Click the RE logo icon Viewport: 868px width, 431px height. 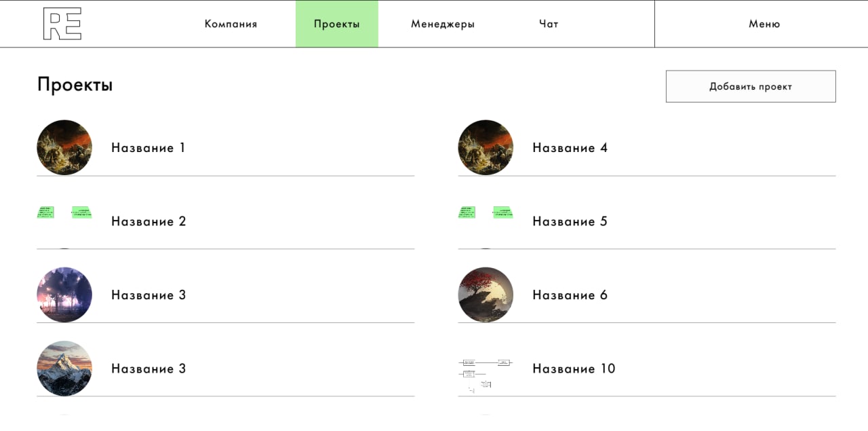[x=62, y=24]
